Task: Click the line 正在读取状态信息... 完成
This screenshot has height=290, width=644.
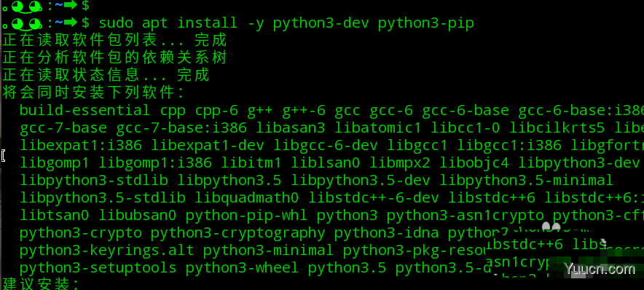Action: click(106, 75)
